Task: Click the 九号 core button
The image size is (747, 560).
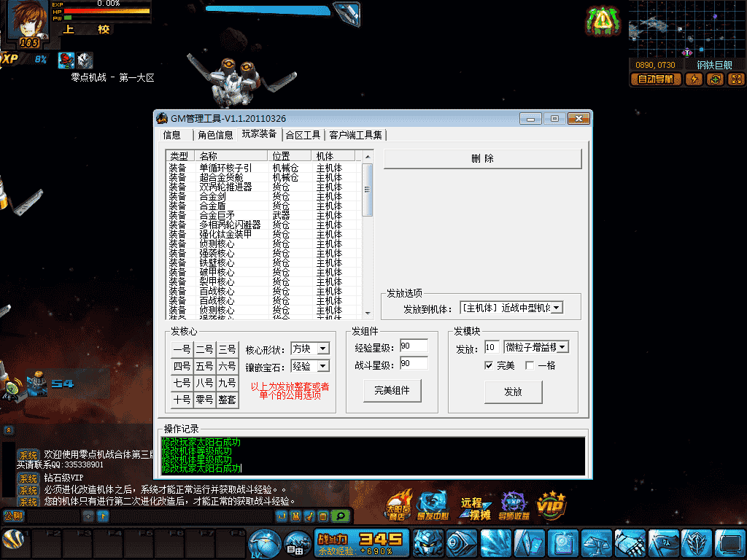Action: coord(228,383)
